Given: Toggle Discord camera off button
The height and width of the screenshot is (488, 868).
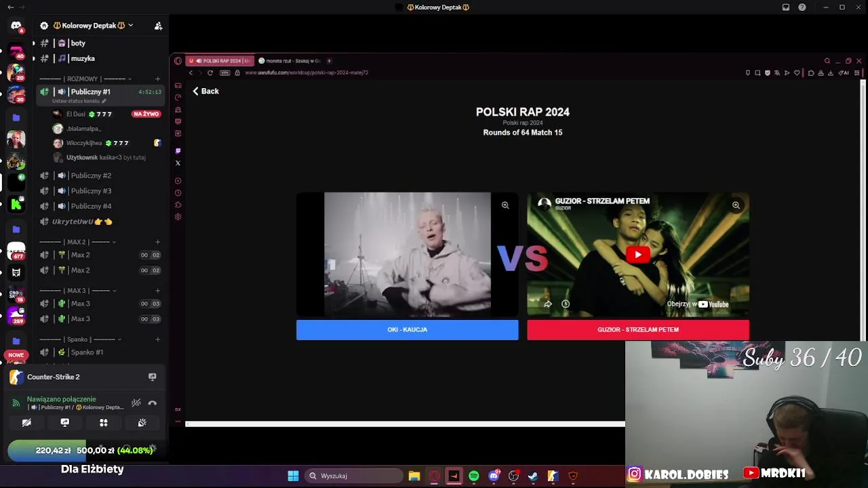Looking at the screenshot, I should (26, 422).
